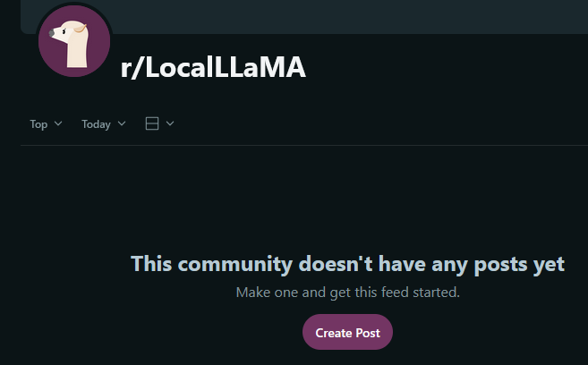Open the Top sort dropdown
588x365 pixels.
(46, 123)
